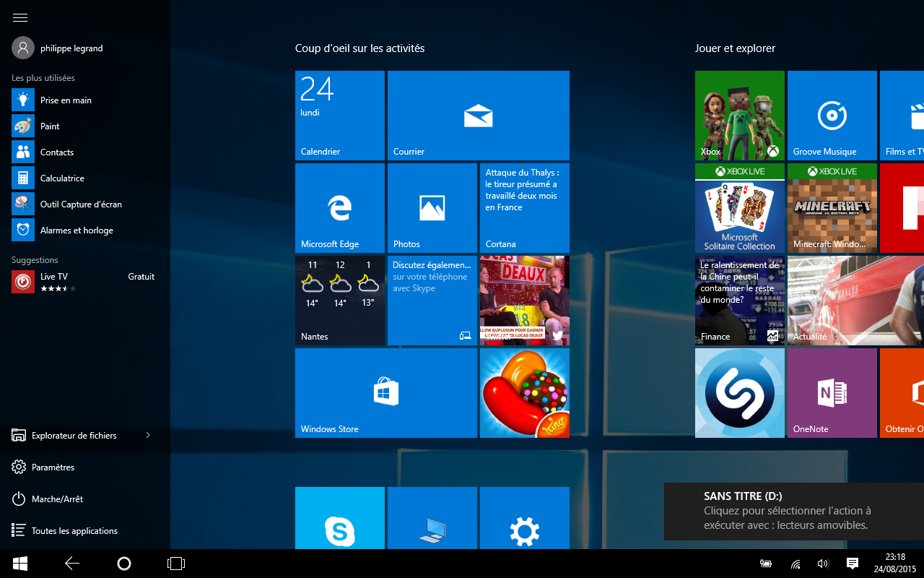Launch Calculatrice app
Screen dimensions: 924x578
pos(85,178)
